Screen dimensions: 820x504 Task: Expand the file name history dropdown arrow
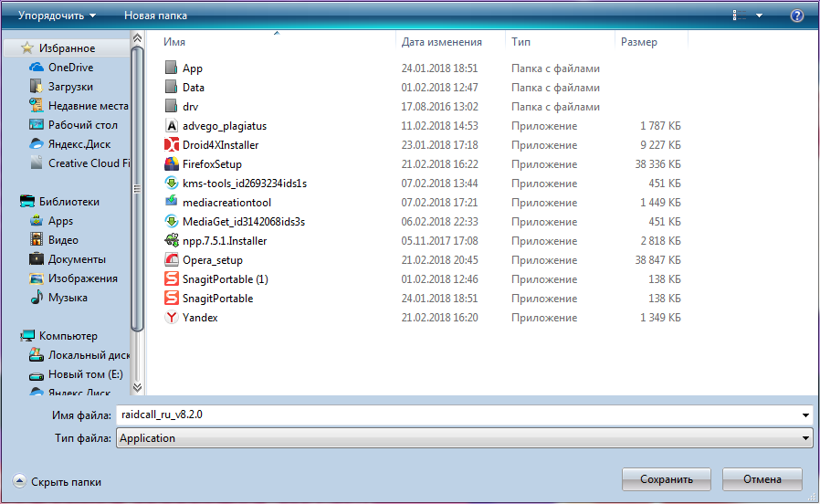[805, 415]
